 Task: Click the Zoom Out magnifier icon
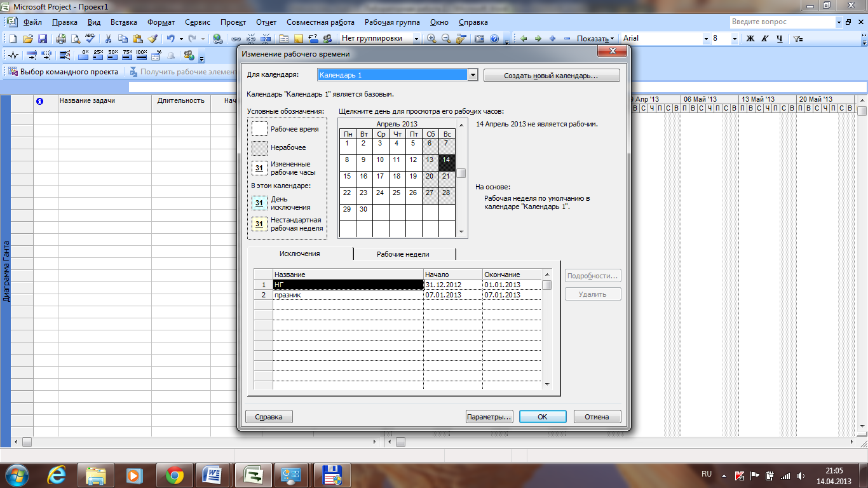(x=446, y=39)
